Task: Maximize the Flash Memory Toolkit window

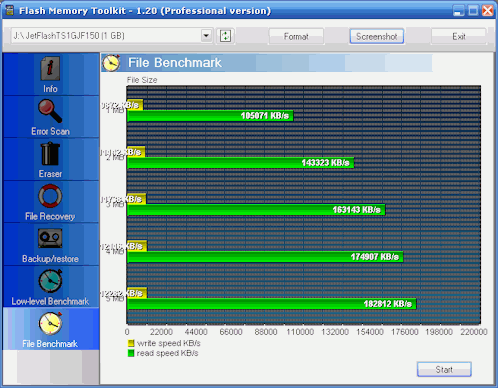Action: point(473,10)
